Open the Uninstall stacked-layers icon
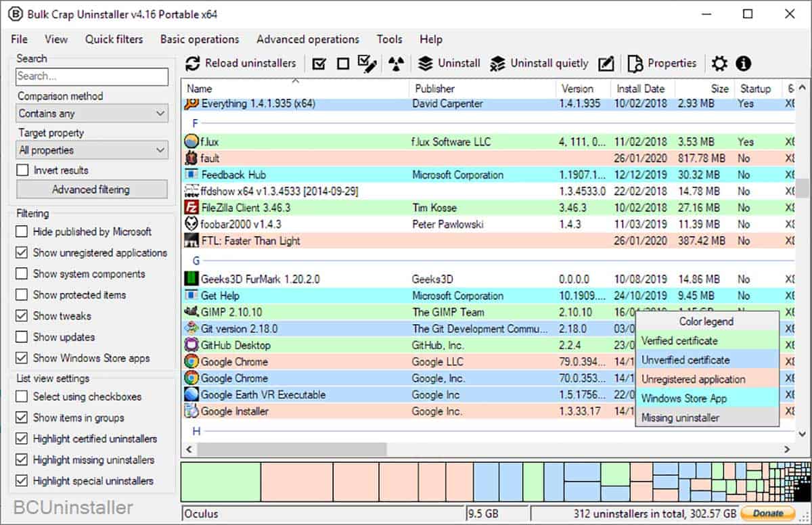The image size is (812, 525). pos(426,63)
